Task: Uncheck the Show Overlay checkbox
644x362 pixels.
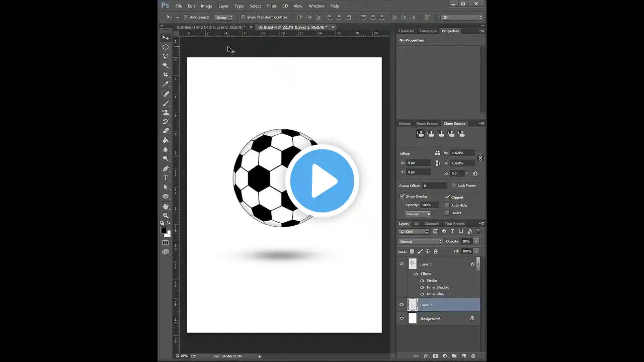Action: pos(403,197)
